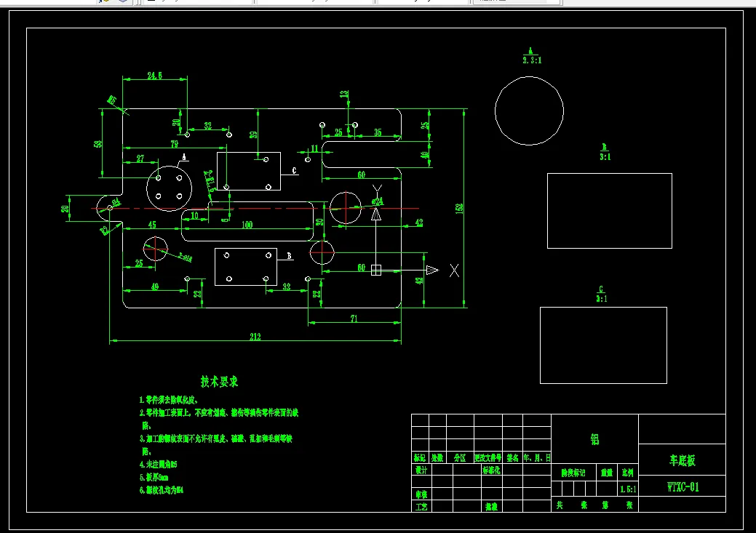This screenshot has height=533, width=756.
Task: Click detail label C on the plate
Action: coord(294,170)
